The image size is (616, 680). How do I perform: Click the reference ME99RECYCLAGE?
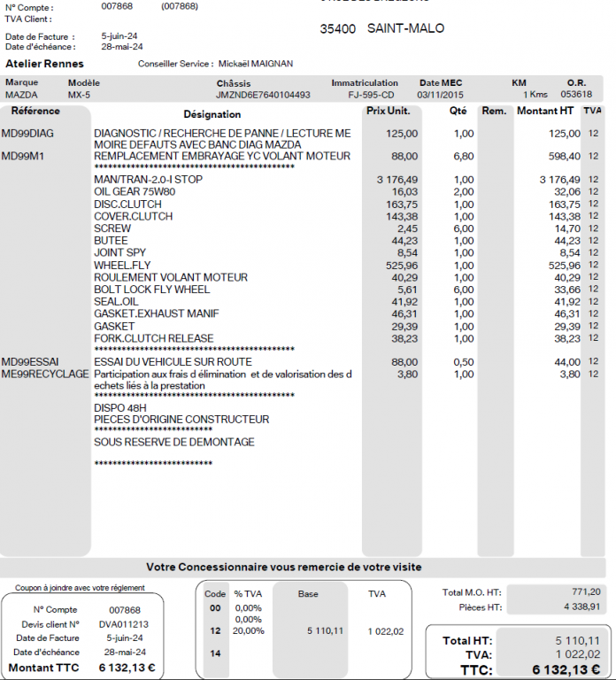[44, 375]
